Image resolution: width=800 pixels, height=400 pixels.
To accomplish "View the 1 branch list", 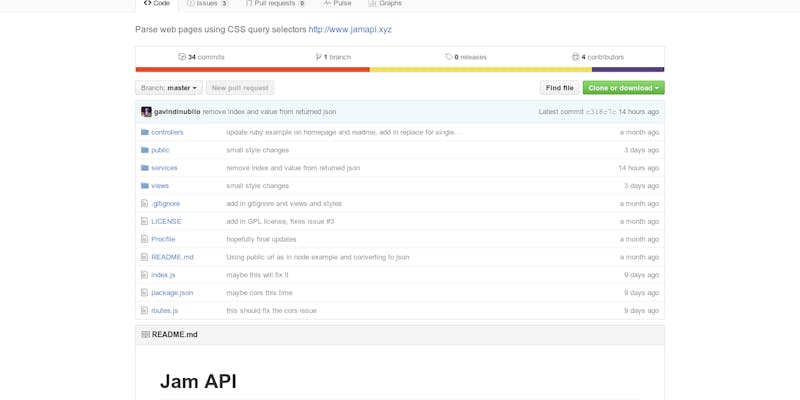I will [333, 57].
